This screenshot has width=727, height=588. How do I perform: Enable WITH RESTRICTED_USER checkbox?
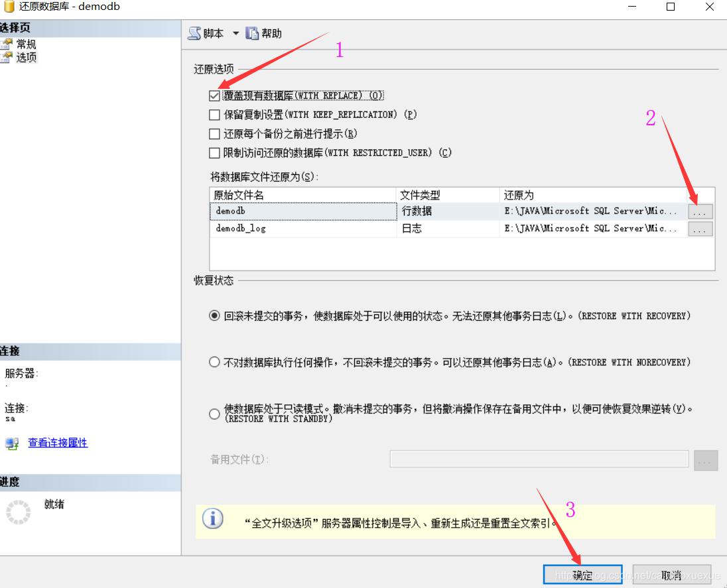(214, 152)
